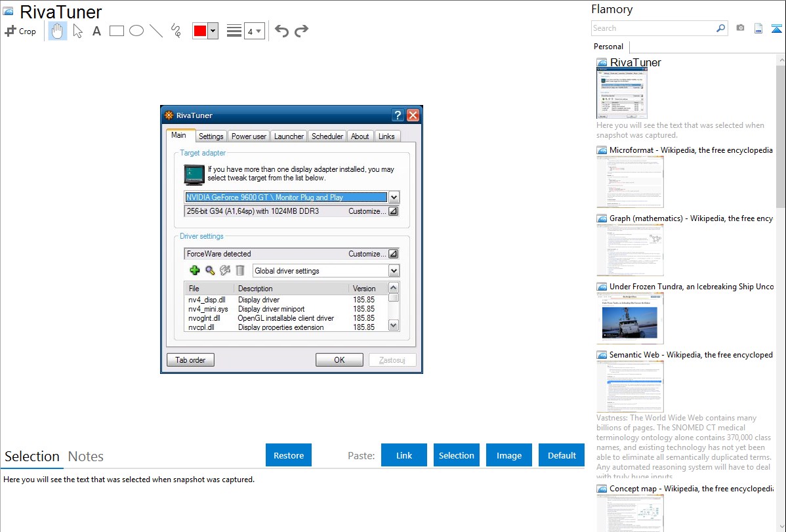The image size is (786, 532).
Task: Open the Semantic Web snapshot title
Action: point(691,354)
